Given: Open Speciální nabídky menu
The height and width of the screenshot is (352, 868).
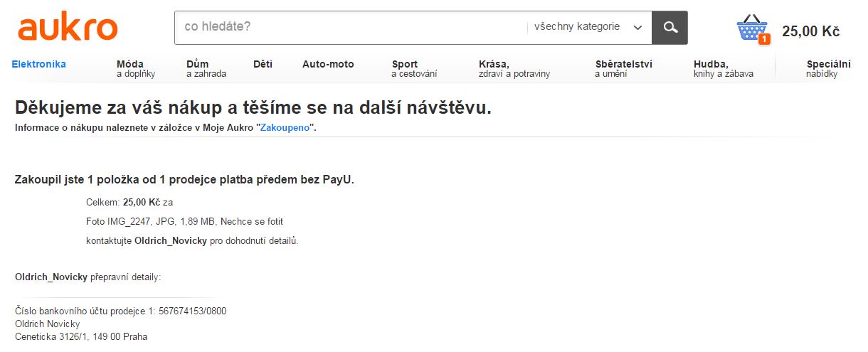Looking at the screenshot, I should pyautogui.click(x=828, y=68).
